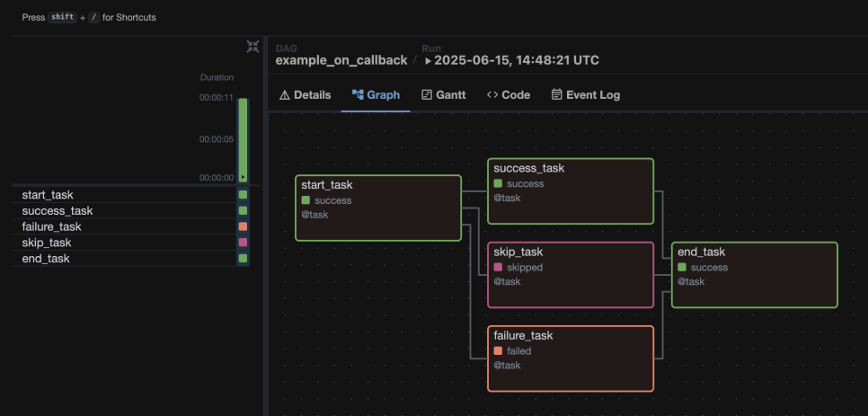
Task: Click the play triangle icon before the run date
Action: tap(428, 61)
